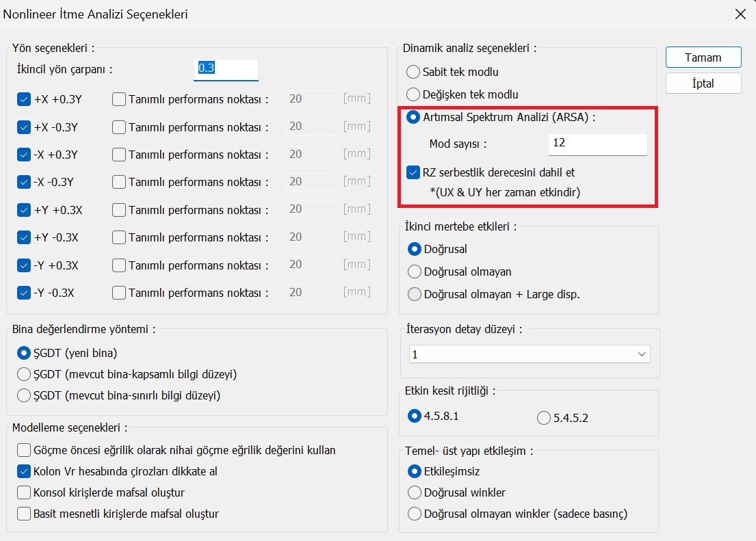Pick Doğrusal olmayan + Large disp. option

tap(414, 294)
